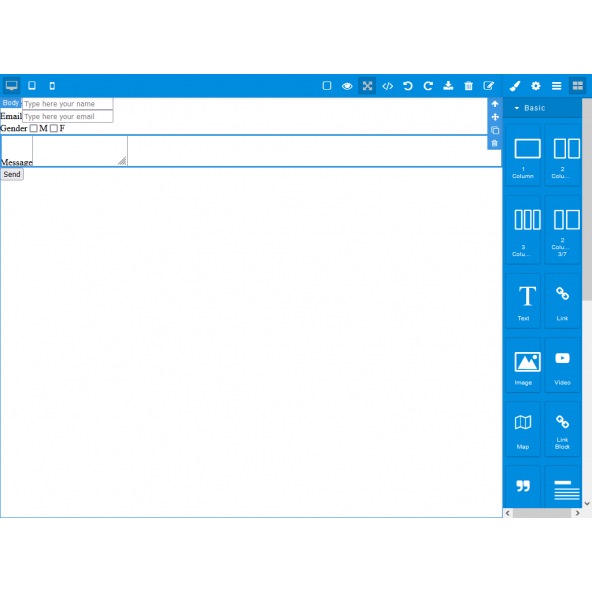Open the Style Manager brush tab

pyautogui.click(x=515, y=86)
